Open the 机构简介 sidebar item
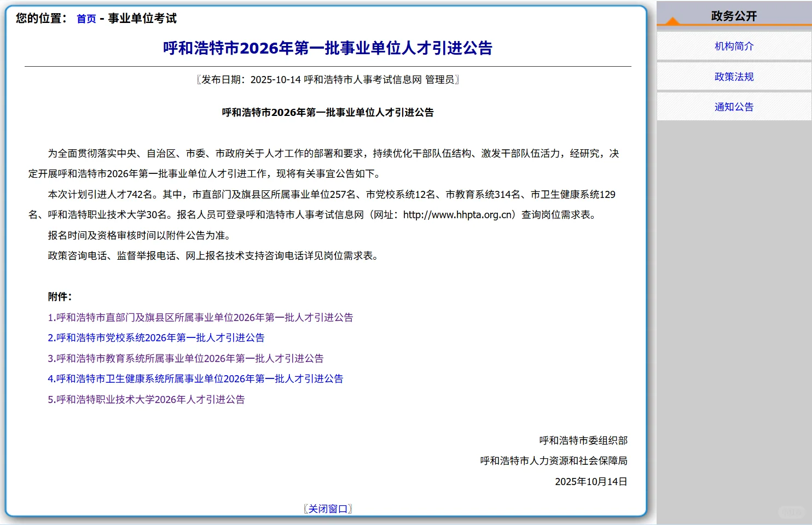The width and height of the screenshot is (812, 525). point(734,46)
